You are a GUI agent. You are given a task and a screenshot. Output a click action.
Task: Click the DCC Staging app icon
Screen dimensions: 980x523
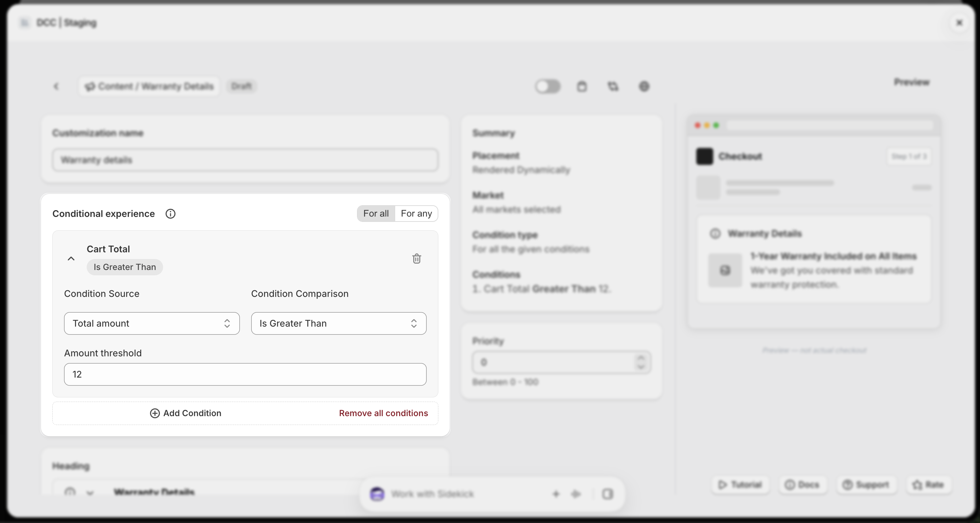[24, 22]
